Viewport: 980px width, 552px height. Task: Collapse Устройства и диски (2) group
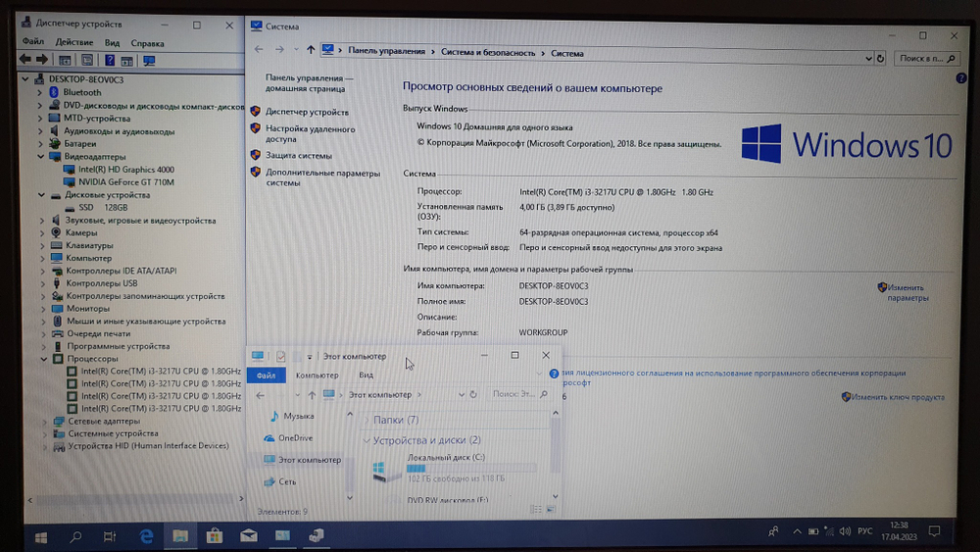[367, 441]
